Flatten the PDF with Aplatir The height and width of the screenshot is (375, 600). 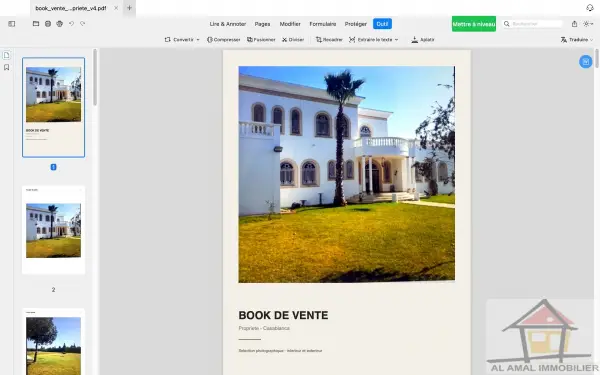click(423, 39)
